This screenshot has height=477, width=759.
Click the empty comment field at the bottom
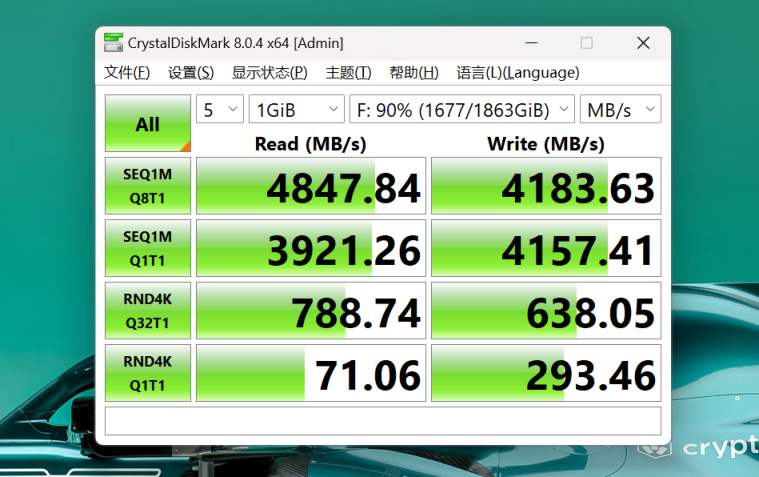point(383,421)
